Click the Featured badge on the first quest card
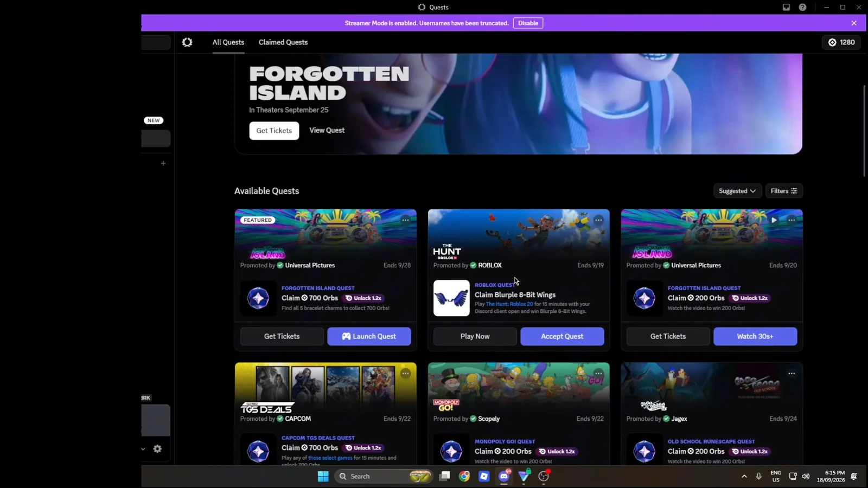The height and width of the screenshot is (488, 868). (258, 220)
